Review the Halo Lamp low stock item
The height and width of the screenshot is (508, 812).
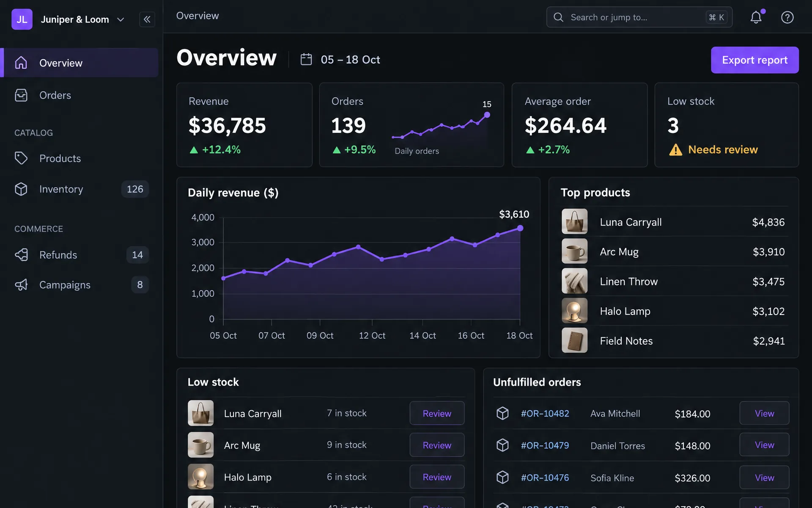[x=437, y=477]
